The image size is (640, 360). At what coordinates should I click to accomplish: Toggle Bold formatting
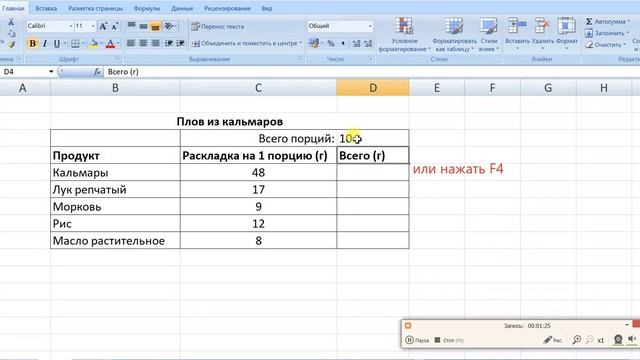(33, 43)
